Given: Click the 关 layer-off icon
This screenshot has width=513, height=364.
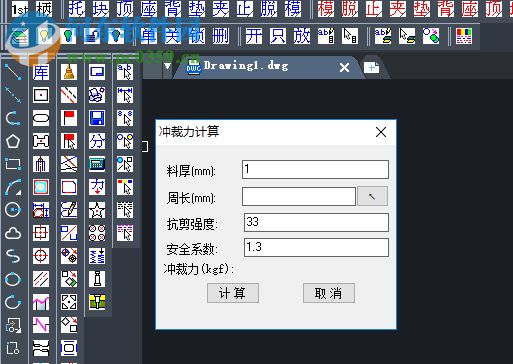Looking at the screenshot, I should coord(173,36).
